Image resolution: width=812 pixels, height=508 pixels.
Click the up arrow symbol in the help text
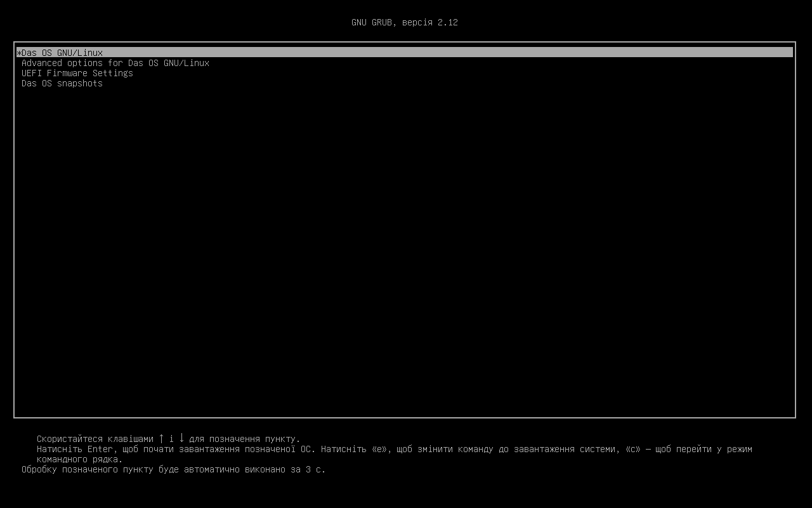click(161, 438)
